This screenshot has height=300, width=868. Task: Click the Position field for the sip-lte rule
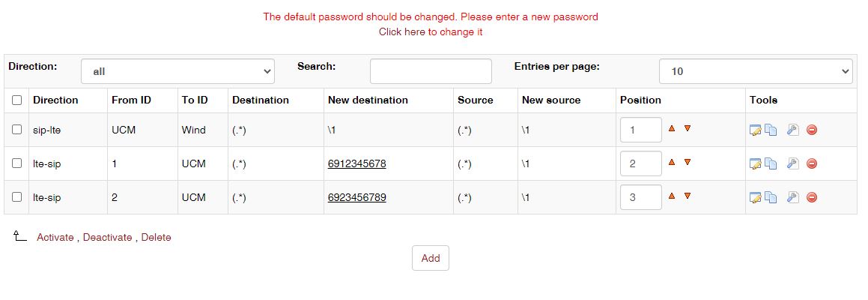coord(640,130)
